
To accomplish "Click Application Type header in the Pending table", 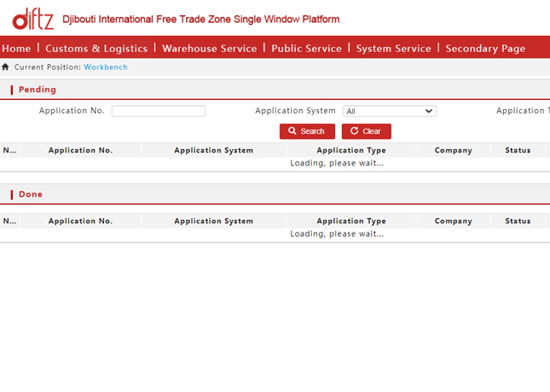I will click(351, 151).
